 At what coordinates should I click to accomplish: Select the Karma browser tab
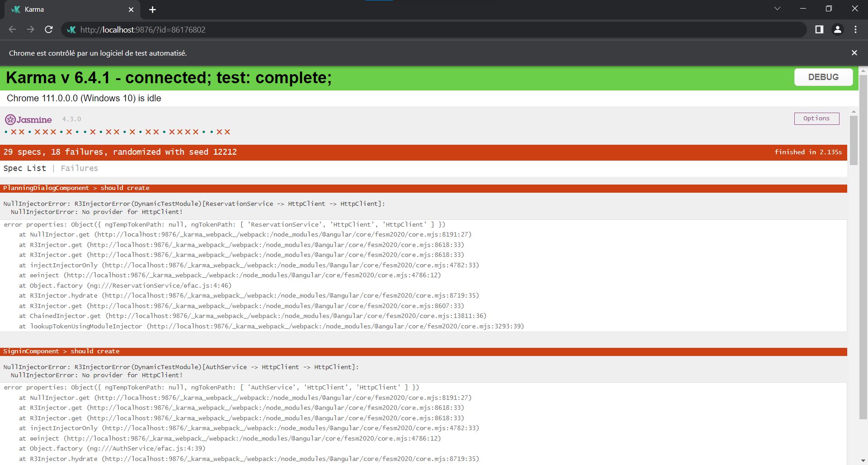click(72, 9)
